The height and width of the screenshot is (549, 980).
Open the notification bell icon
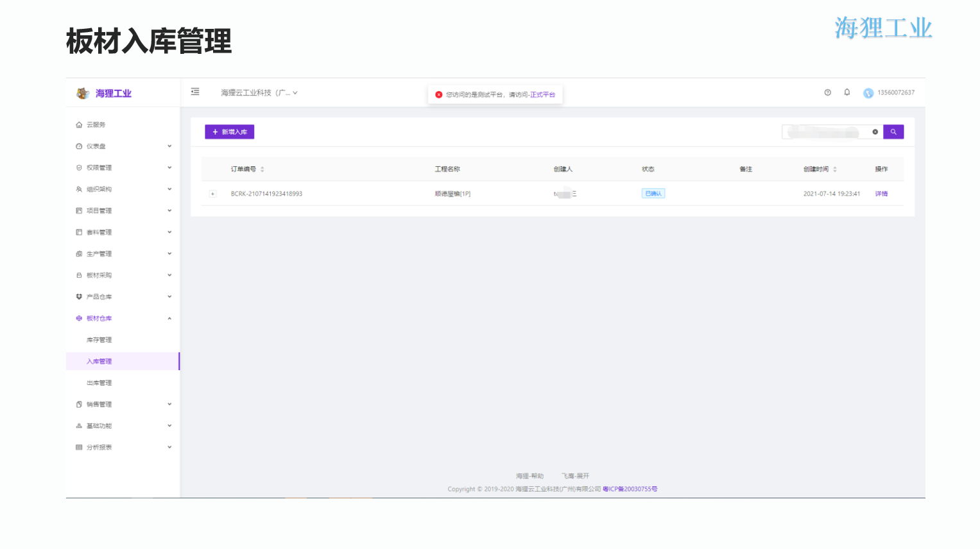pyautogui.click(x=847, y=92)
